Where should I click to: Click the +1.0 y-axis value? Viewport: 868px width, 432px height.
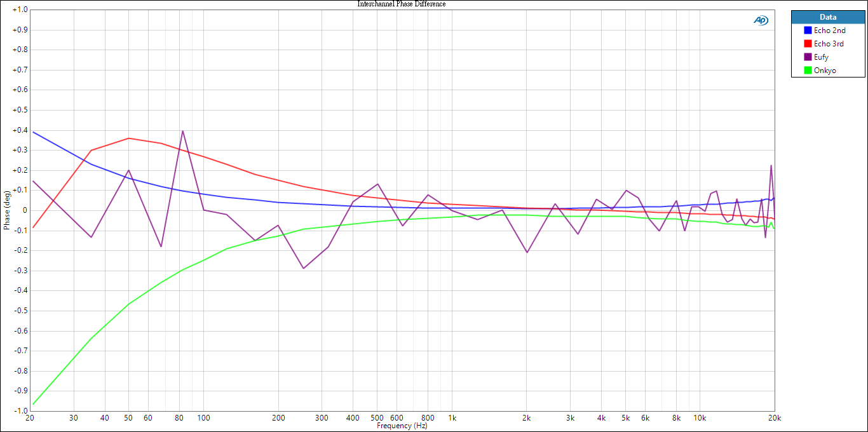click(20, 10)
